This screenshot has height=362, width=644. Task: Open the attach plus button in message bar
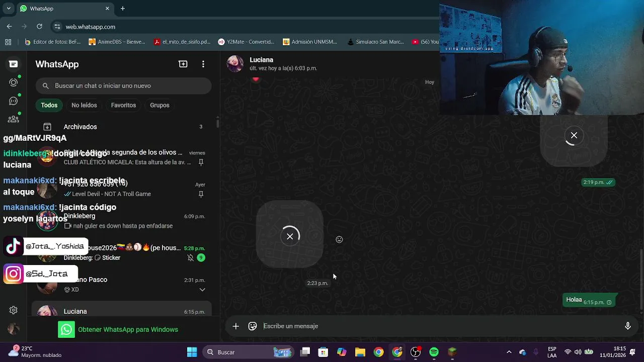pos(235,326)
